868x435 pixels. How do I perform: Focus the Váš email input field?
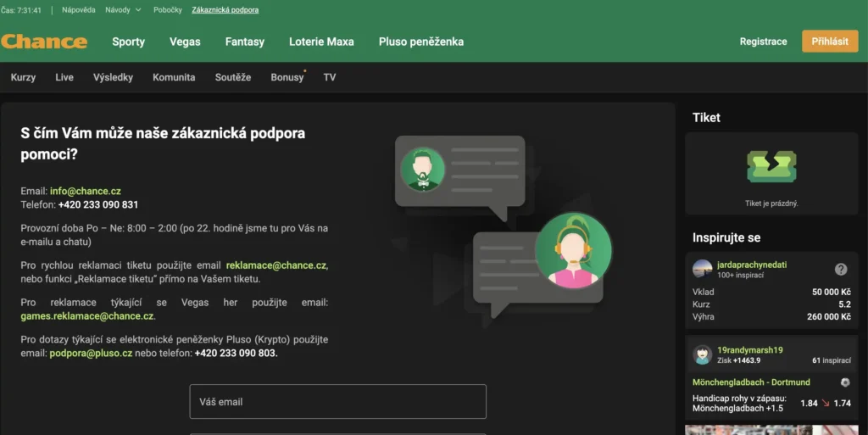pos(337,402)
